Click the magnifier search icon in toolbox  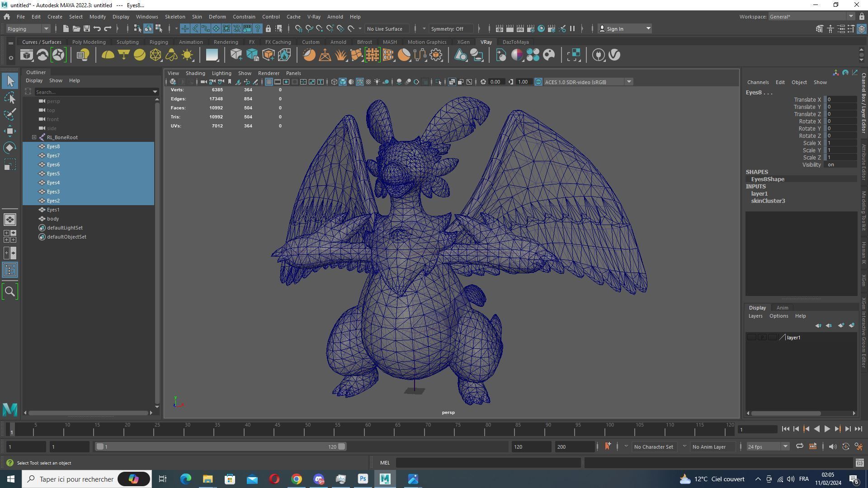[x=10, y=291]
